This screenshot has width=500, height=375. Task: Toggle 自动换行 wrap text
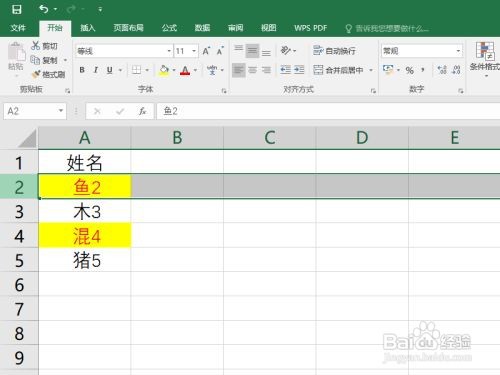click(334, 51)
